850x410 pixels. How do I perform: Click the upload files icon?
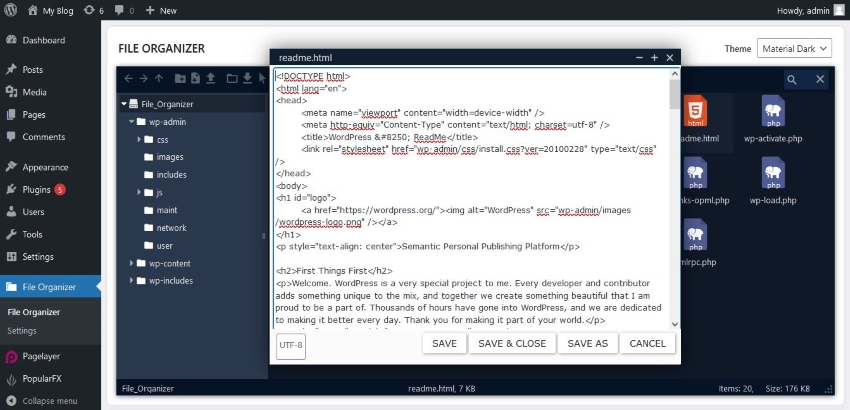pos(211,79)
